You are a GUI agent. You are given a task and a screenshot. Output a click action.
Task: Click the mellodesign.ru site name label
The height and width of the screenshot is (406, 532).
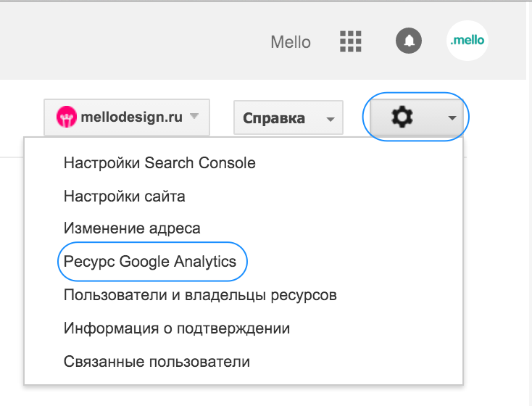[x=131, y=117]
